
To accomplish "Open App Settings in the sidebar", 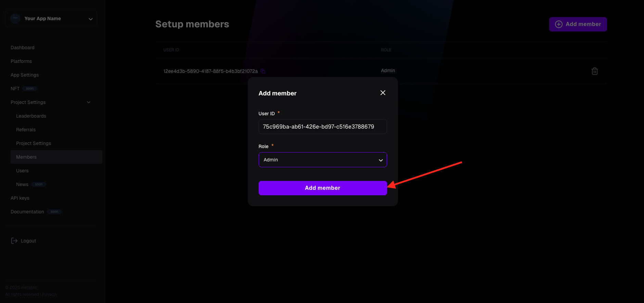I will (x=25, y=75).
